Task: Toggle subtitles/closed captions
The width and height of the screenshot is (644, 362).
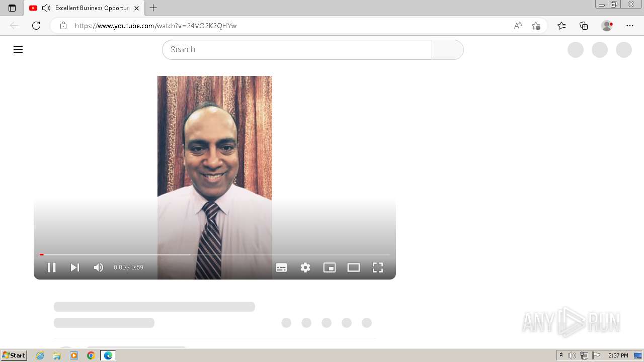Action: click(x=281, y=267)
